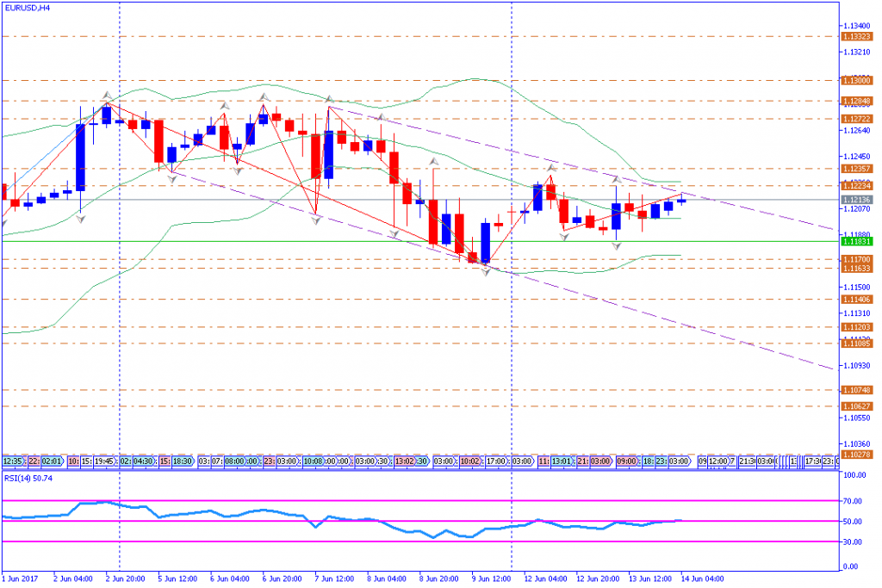Screen dimensions: 882x588
Task: Select the 2 Jun 20:00 time axis label
Action: click(x=126, y=578)
